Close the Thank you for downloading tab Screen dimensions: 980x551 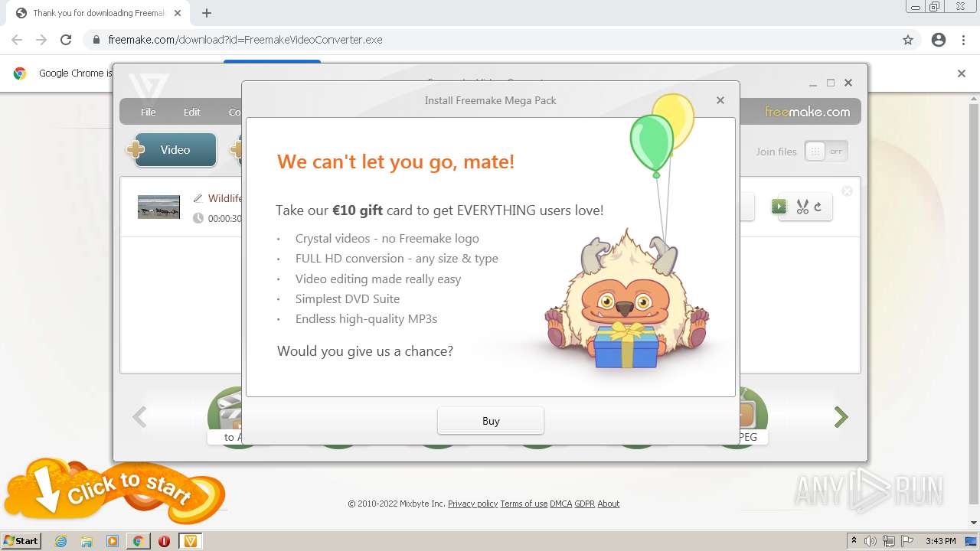tap(178, 13)
